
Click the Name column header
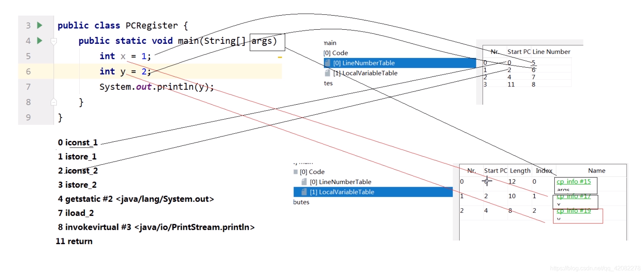597,171
